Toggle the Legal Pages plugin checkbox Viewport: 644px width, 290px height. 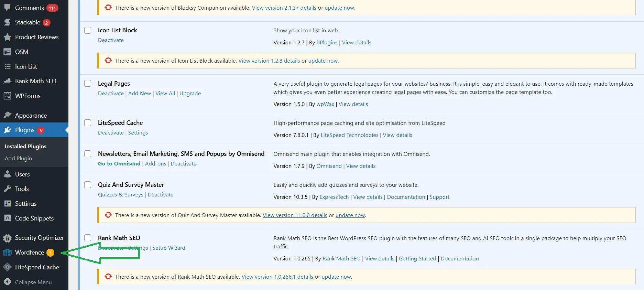tap(88, 84)
